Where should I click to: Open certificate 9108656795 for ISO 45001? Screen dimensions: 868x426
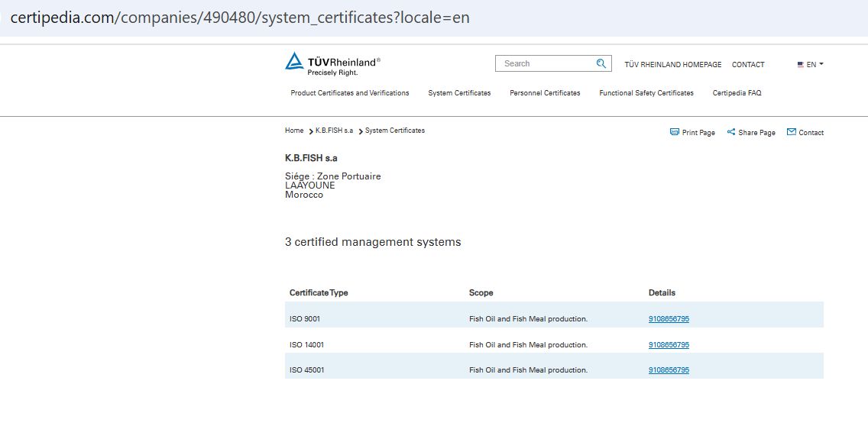669,370
